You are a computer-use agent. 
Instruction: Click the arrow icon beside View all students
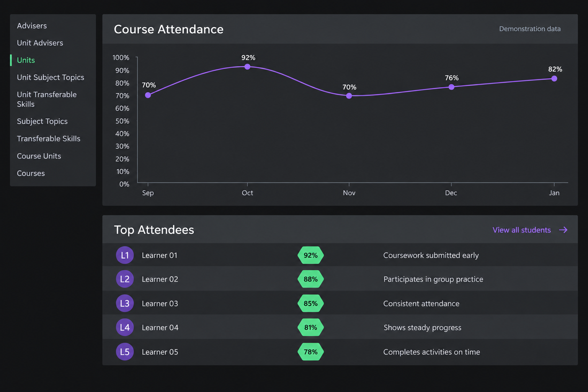(563, 230)
